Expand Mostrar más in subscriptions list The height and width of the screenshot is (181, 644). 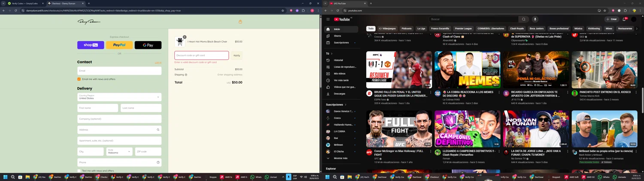(x=341, y=158)
